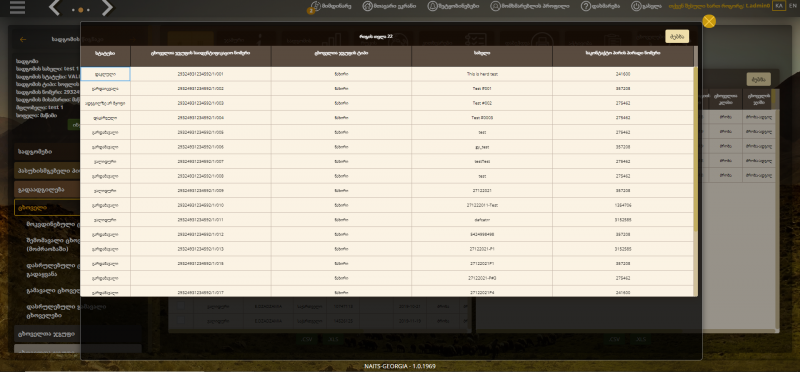Click name cell 'gu_test'
Image resolution: width=800 pixels, height=372 pixels.
pyautogui.click(x=482, y=147)
